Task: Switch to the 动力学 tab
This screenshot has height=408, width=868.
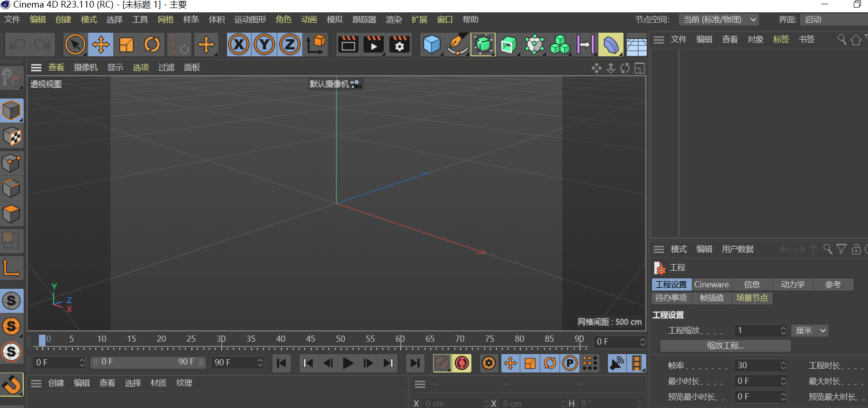Action: (793, 284)
